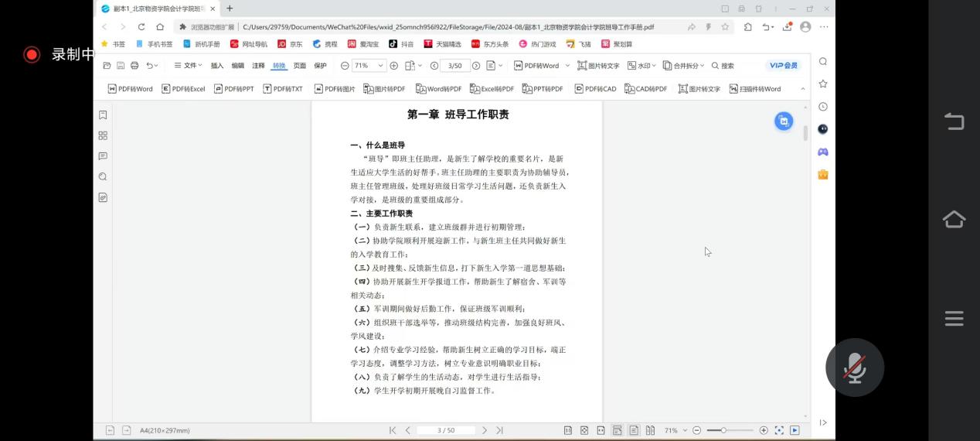Click the blue floating button on document
980x441 pixels.
click(x=784, y=121)
